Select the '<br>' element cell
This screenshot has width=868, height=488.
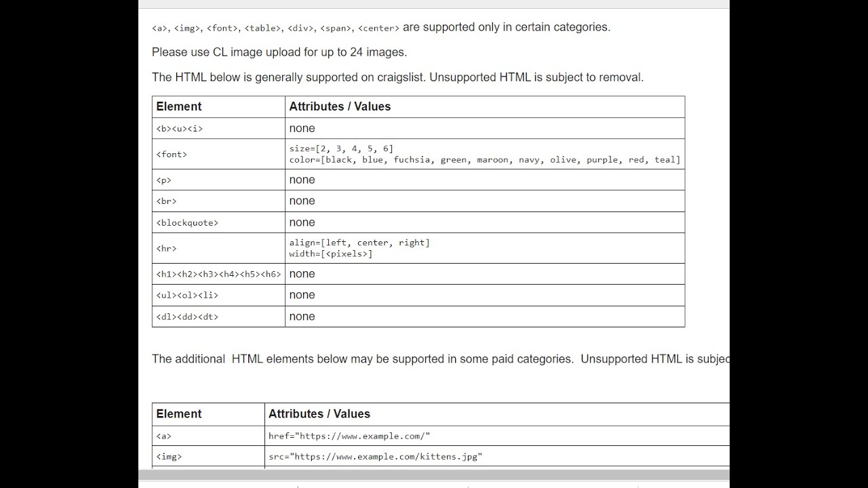click(218, 201)
